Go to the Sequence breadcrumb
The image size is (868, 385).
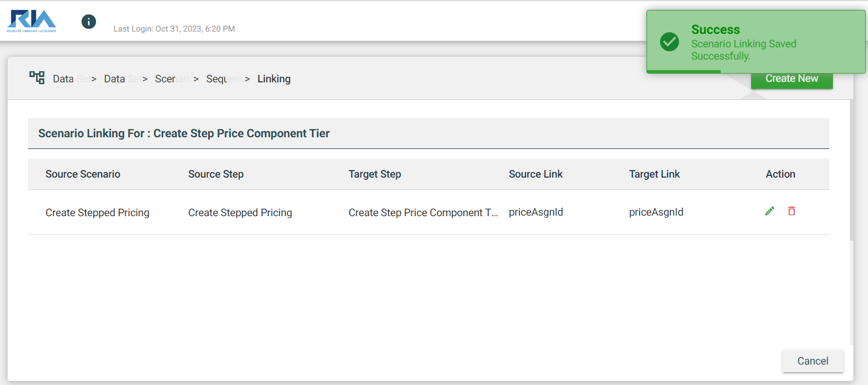217,79
